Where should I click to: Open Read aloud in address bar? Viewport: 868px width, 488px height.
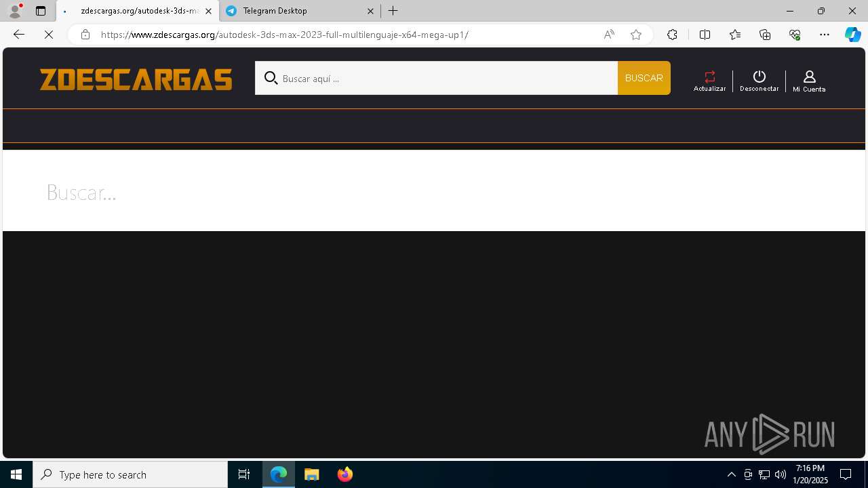coord(609,35)
